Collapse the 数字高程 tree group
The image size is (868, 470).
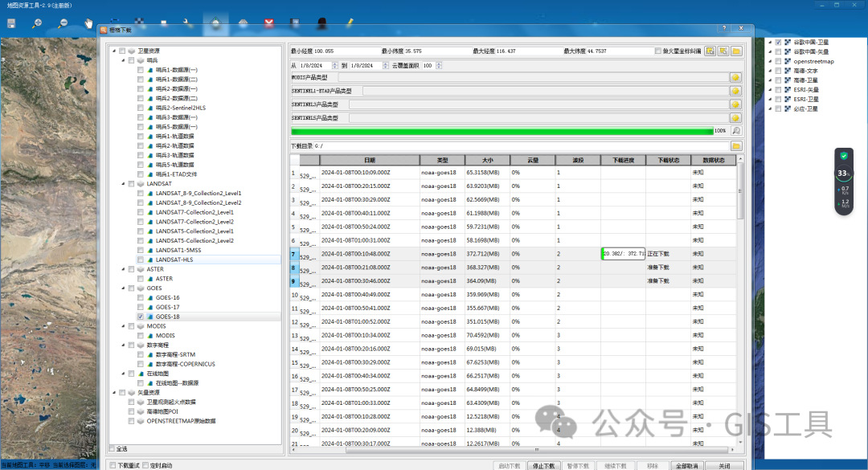click(x=124, y=345)
